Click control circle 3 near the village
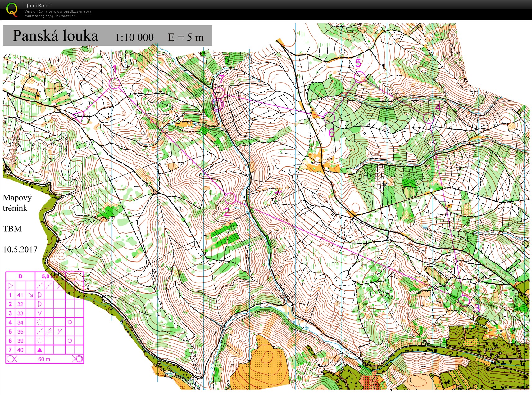Image resolution: width=532 pixels, height=395 pixels. pyautogui.click(x=464, y=300)
